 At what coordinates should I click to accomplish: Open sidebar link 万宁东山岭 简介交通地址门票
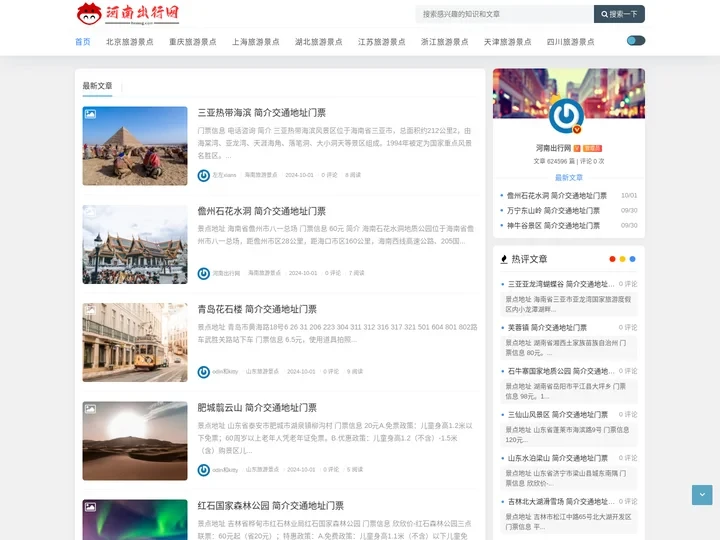553,211
